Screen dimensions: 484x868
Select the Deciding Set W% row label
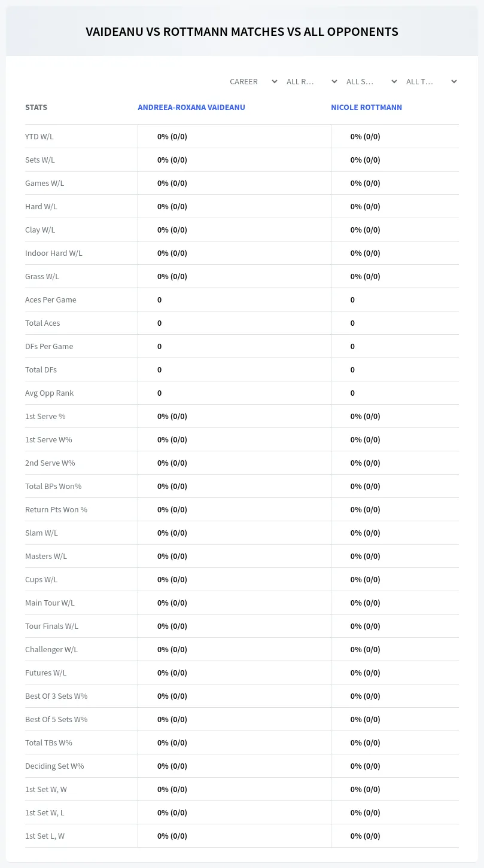click(54, 766)
